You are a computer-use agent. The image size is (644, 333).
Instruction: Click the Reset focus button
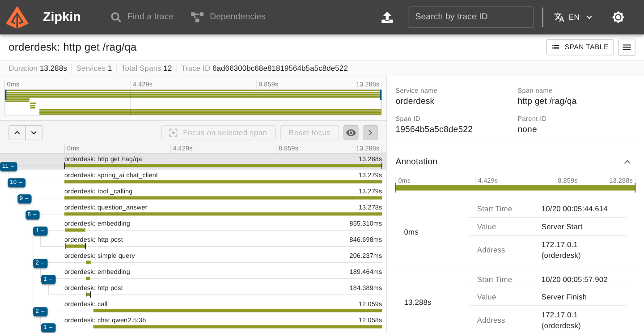(309, 132)
